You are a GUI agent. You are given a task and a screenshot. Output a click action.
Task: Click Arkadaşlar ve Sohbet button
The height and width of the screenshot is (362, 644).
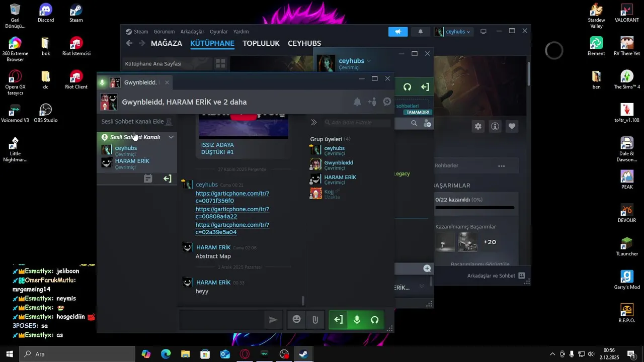[x=496, y=276]
